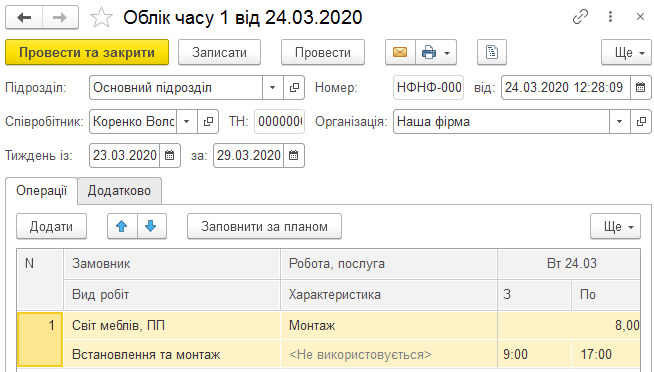The height and width of the screenshot is (372, 654).
Task: Send document by email envelope icon
Action: click(x=400, y=52)
